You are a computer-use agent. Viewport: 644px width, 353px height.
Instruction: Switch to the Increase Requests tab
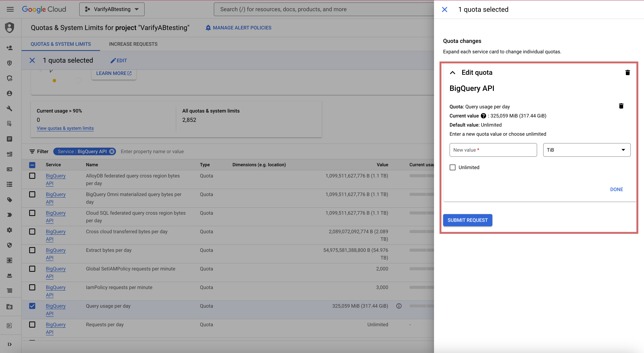point(133,44)
